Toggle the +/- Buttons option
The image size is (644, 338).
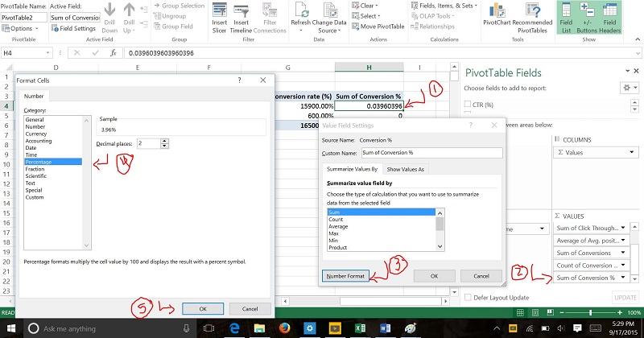tap(587, 18)
